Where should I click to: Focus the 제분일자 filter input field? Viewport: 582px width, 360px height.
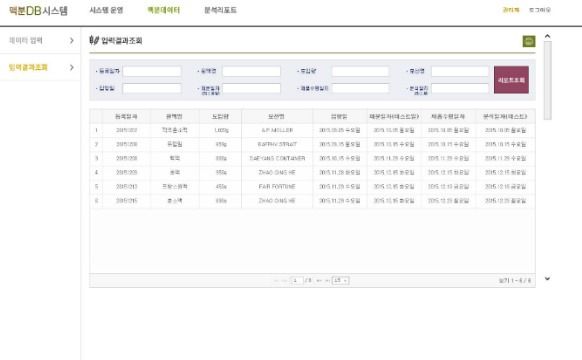point(251,88)
